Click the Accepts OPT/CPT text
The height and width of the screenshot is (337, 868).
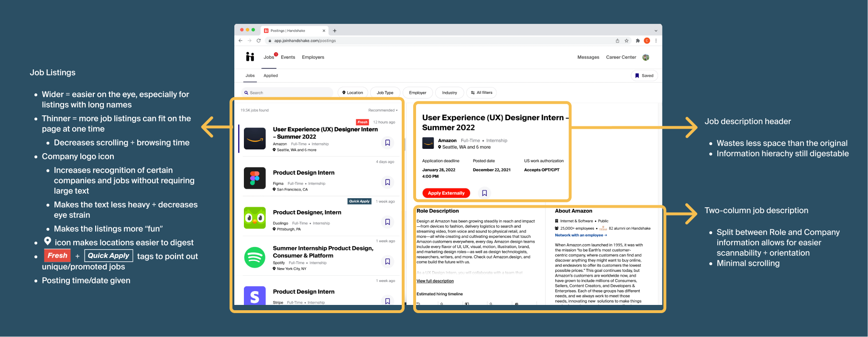point(541,170)
